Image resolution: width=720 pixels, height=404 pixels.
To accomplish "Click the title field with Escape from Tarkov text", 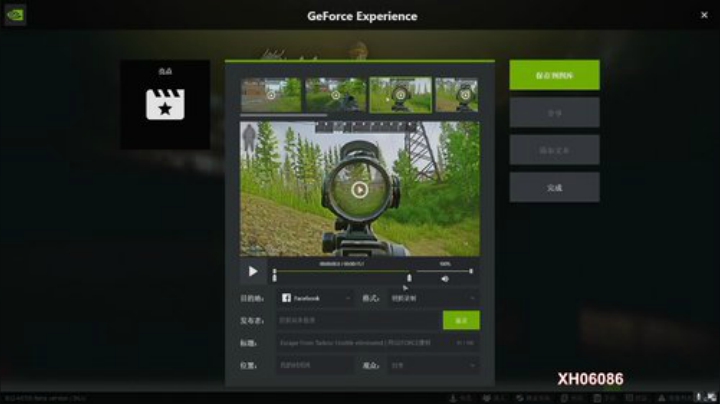I will coord(377,343).
